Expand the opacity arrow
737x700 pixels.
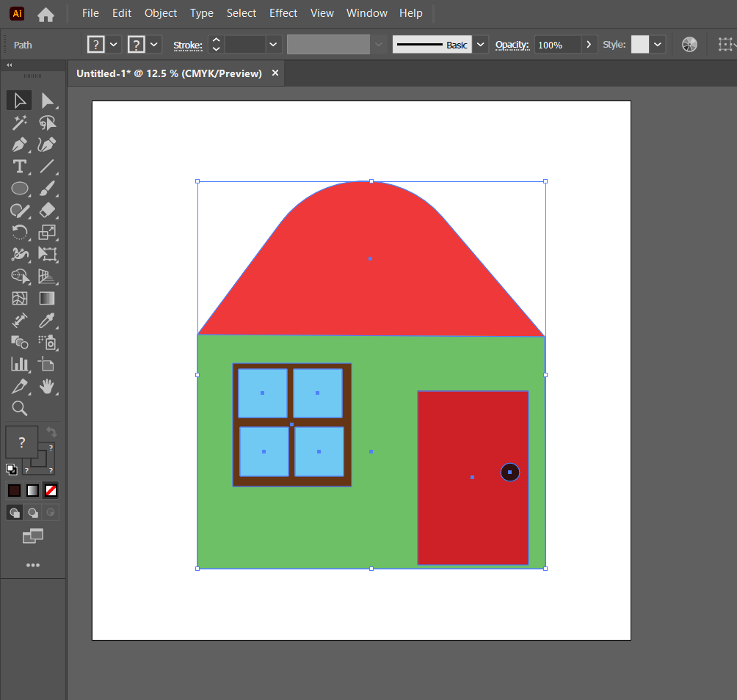click(589, 45)
